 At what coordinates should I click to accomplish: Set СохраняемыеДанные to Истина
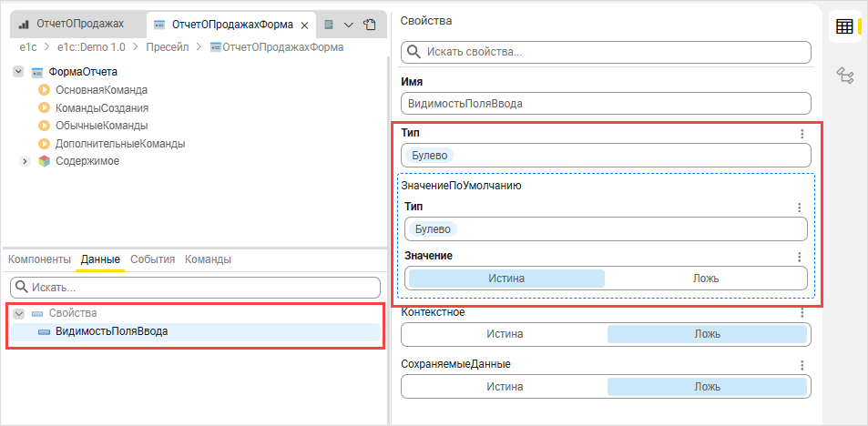pos(505,387)
